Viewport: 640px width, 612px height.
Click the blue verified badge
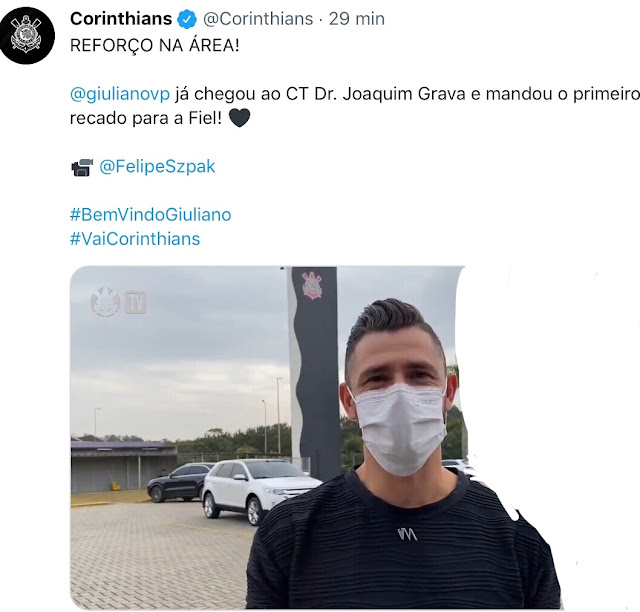pyautogui.click(x=187, y=19)
